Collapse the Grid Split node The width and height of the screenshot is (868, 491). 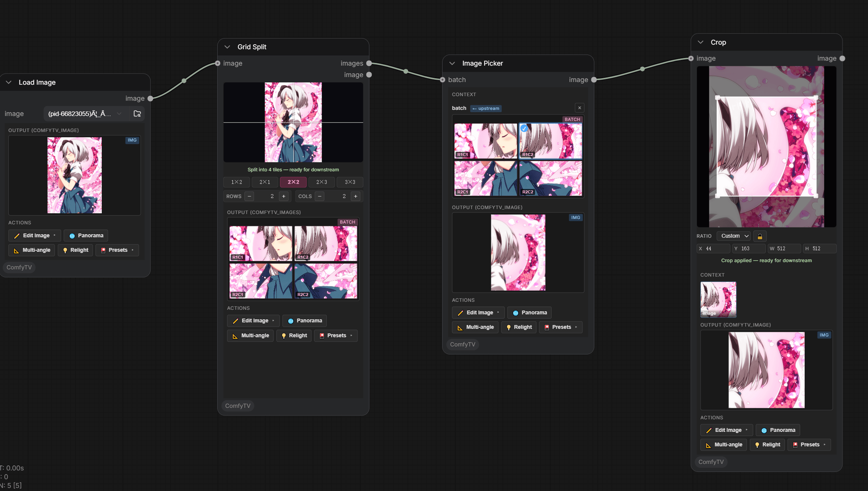coord(227,47)
